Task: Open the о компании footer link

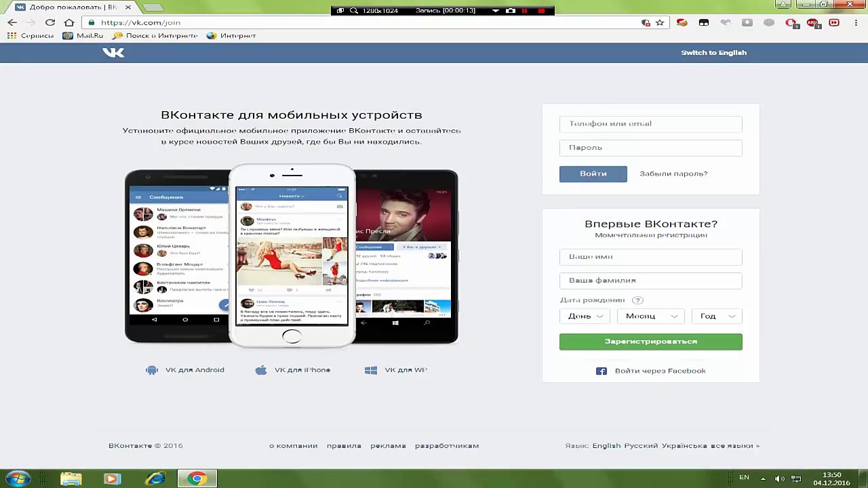Action: pos(293,445)
